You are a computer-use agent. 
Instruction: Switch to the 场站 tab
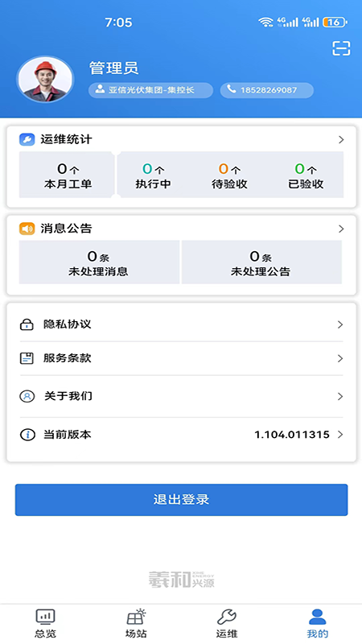point(136,623)
